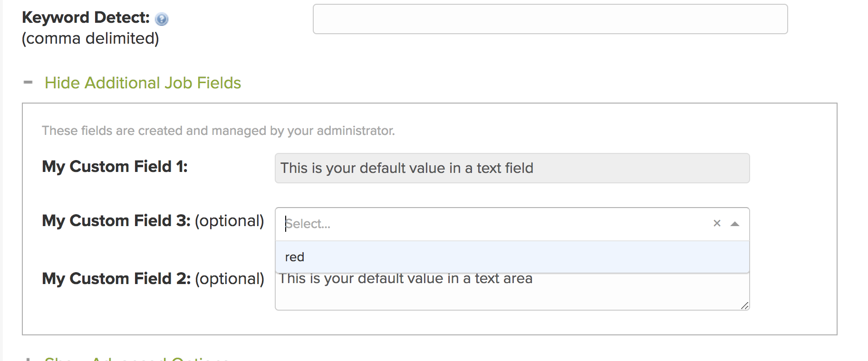
Task: Clear the My Custom Field 3 selection with the x icon
Action: tap(717, 223)
